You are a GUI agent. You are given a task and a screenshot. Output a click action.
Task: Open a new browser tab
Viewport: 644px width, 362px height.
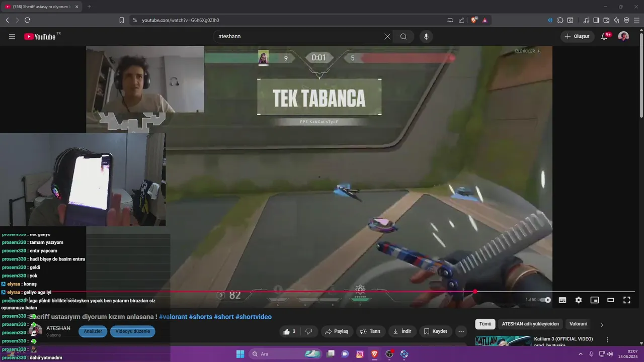(x=89, y=7)
